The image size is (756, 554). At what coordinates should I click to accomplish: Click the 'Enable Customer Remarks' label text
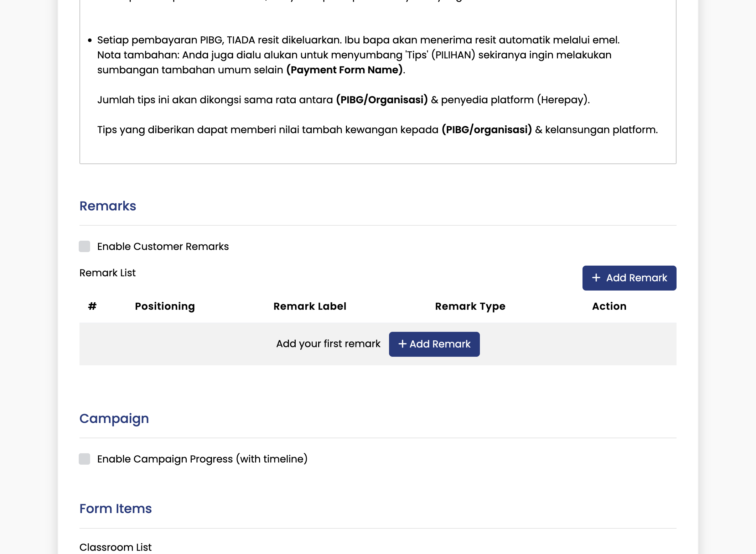pyautogui.click(x=163, y=246)
